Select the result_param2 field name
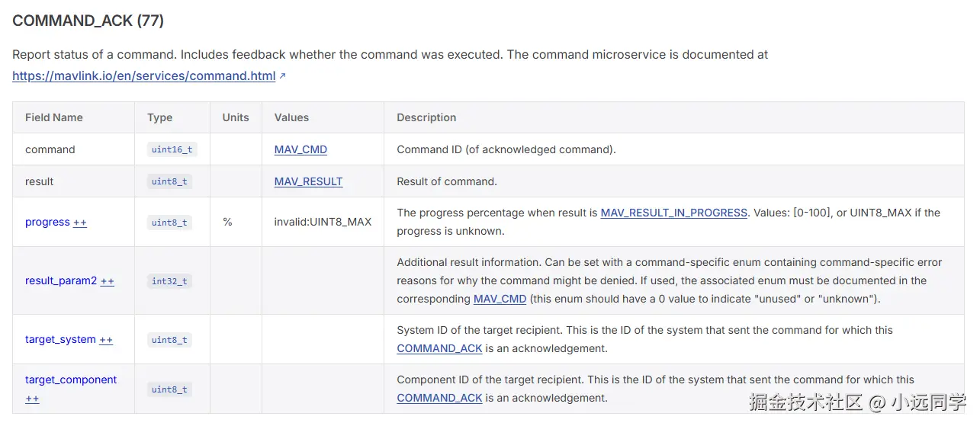The height and width of the screenshot is (426, 980). (x=61, y=281)
